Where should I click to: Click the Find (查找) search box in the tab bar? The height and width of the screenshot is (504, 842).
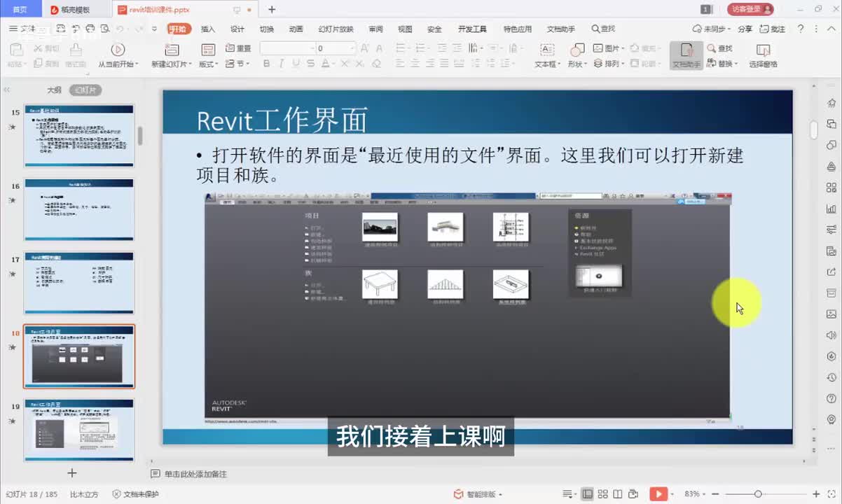coord(603,29)
